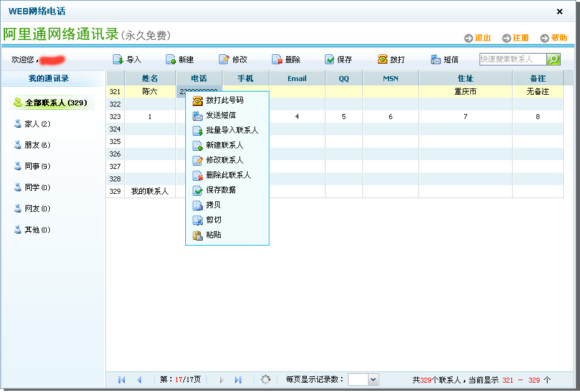Click the green search magnifier button
Screen dimensions: 580x392
pyautogui.click(x=553, y=59)
